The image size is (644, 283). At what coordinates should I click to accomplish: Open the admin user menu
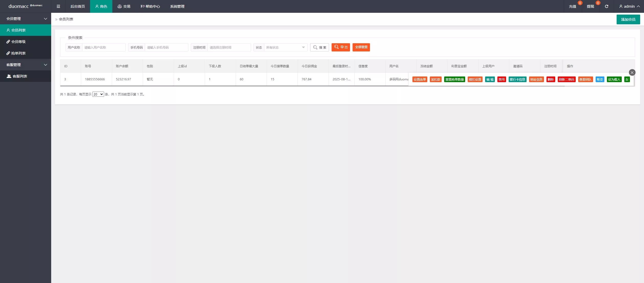(629, 6)
